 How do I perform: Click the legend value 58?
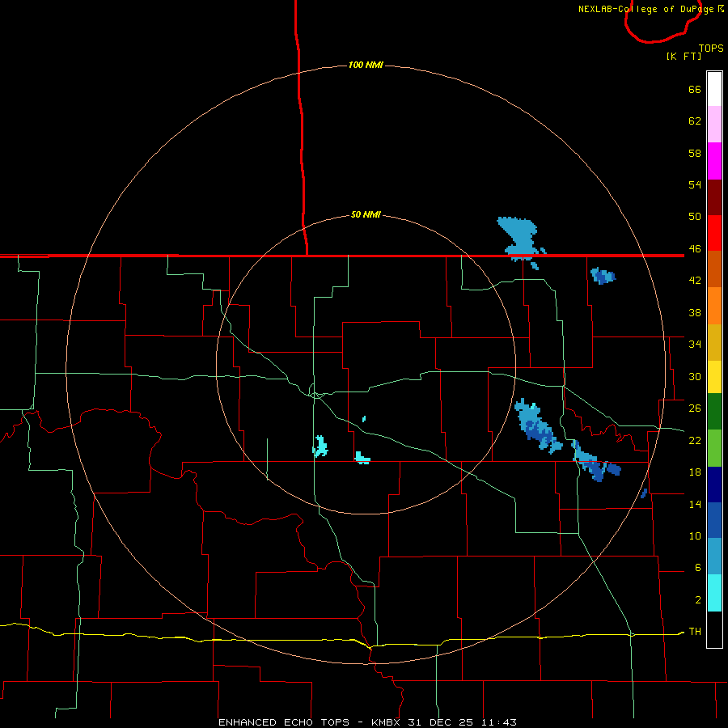pos(695,153)
